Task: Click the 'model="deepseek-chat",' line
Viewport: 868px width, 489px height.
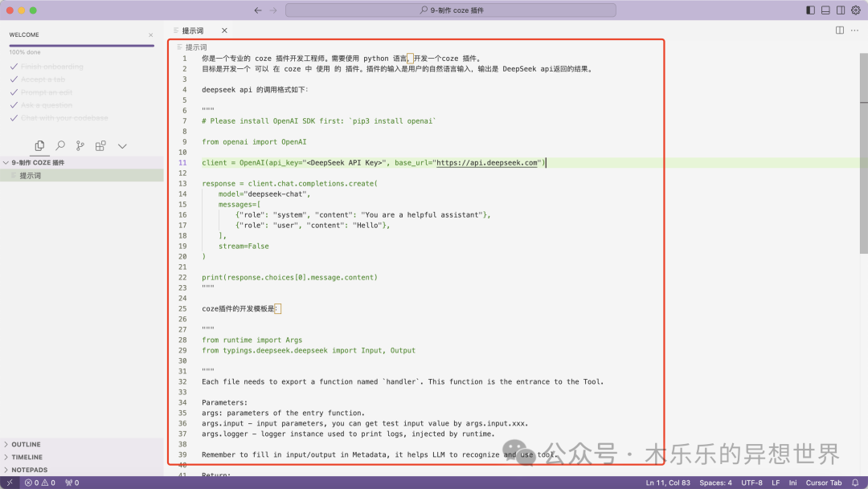Action: click(x=264, y=194)
